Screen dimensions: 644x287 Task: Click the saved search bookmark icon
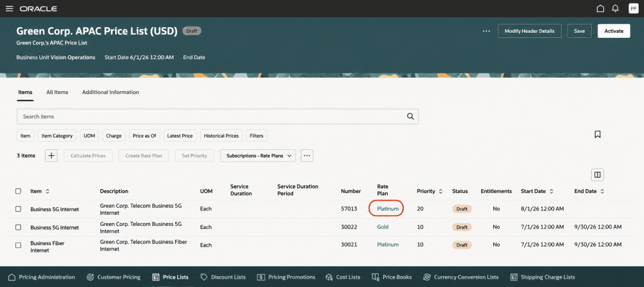(598, 134)
